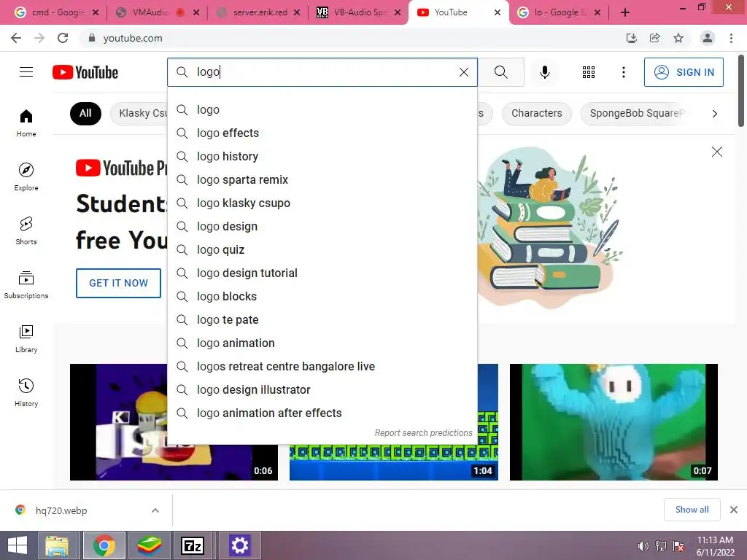This screenshot has width=747, height=560.
Task: Open the YouTube apps grid
Action: coord(589,72)
